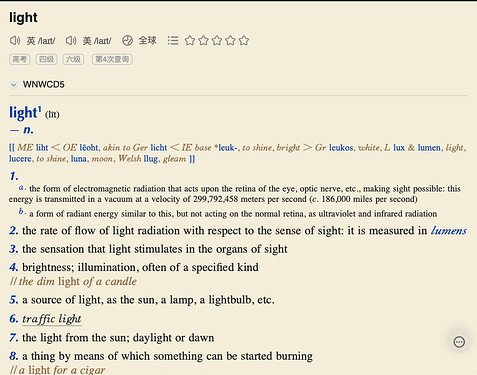Click the etymology word llug
This screenshot has width=477, height=375.
[x=151, y=159]
